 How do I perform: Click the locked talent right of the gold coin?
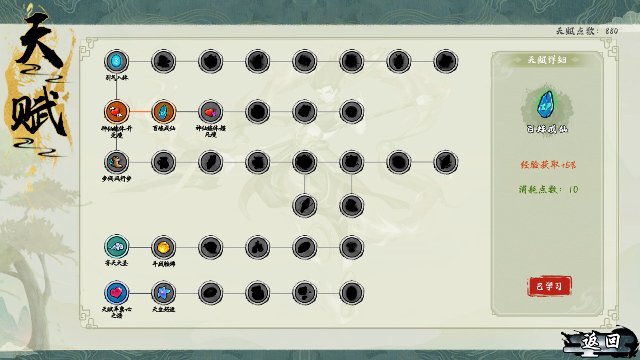coord(211,247)
